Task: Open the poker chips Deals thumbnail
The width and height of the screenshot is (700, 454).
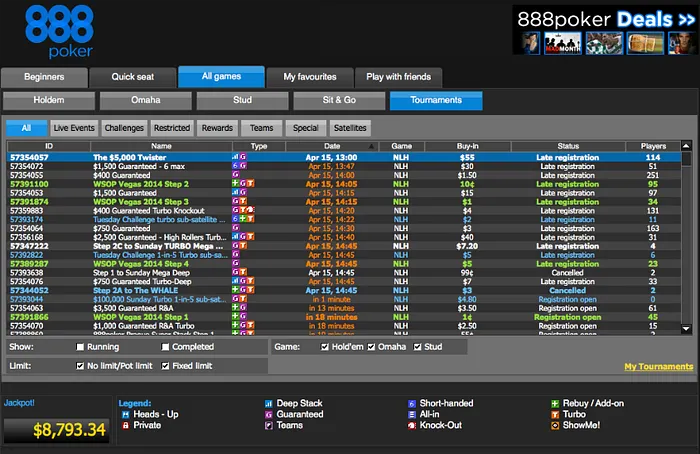Action: [604, 43]
